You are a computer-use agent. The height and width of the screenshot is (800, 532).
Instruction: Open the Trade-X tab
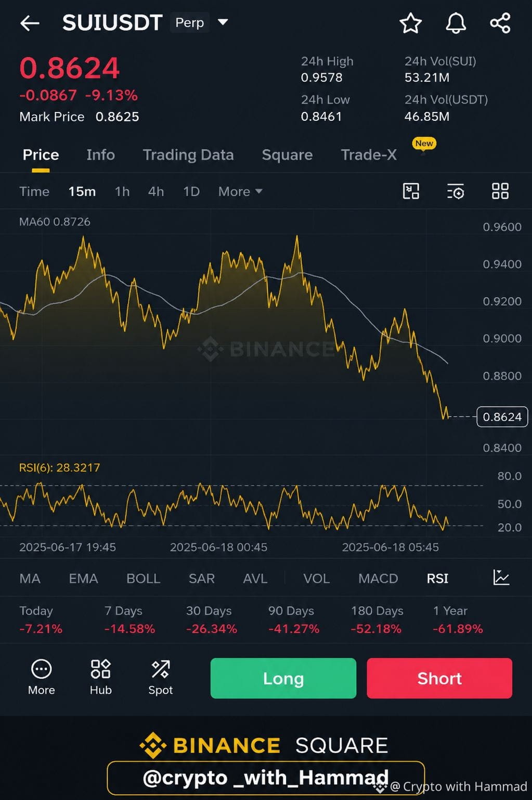click(x=369, y=155)
